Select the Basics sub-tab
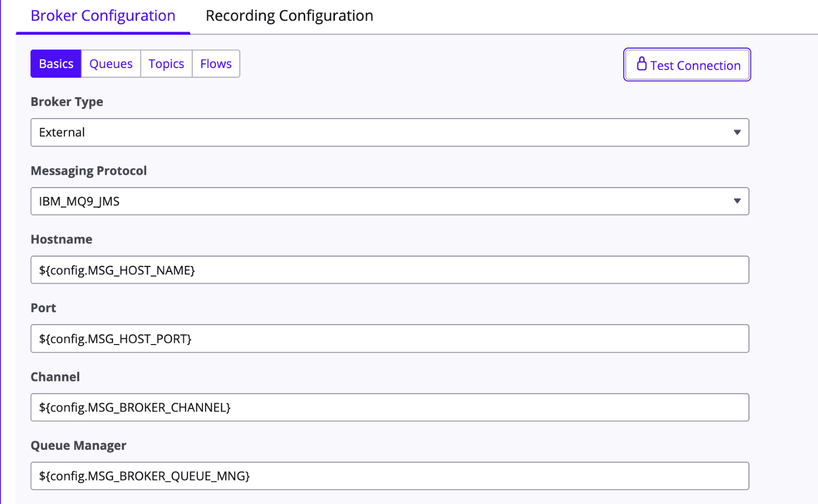The height and width of the screenshot is (504, 818). [56, 64]
